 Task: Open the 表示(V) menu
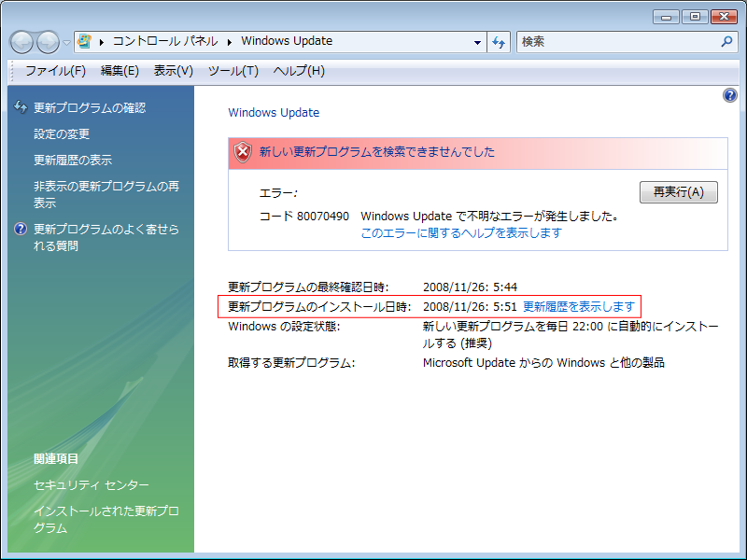[x=174, y=71]
